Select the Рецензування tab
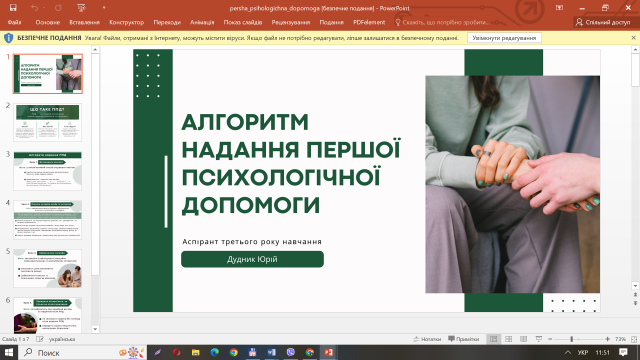 pos(291,22)
